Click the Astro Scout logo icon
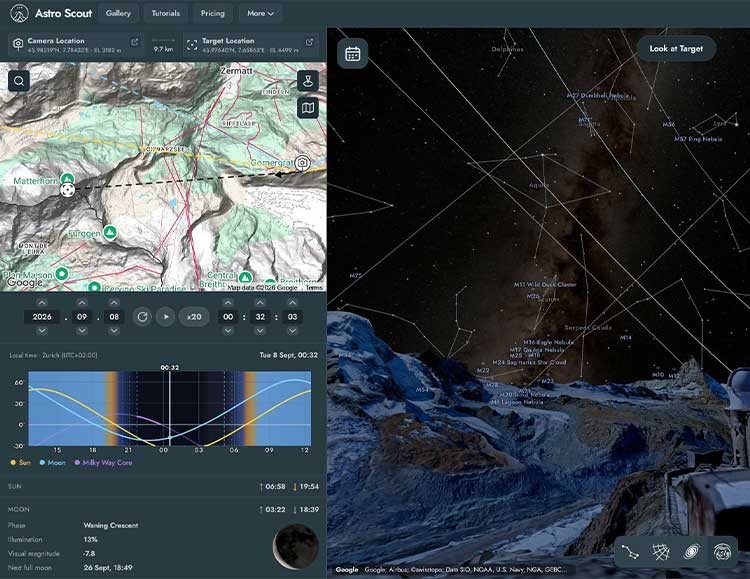 click(x=19, y=13)
